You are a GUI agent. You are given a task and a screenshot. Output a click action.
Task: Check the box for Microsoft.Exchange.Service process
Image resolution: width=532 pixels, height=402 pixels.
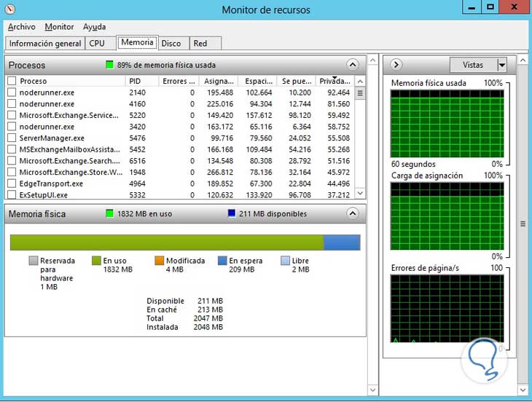pyautogui.click(x=12, y=115)
